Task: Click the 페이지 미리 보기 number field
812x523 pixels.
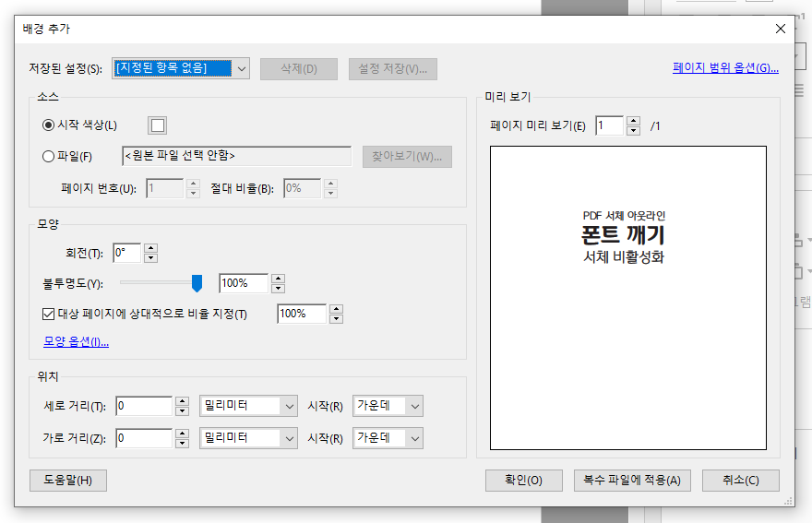Action: click(x=609, y=125)
